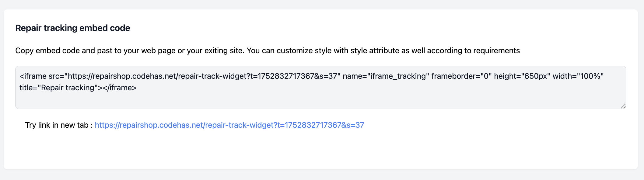This screenshot has height=180, width=644.
Task: Click the closing </iframe> tag
Action: [120, 88]
